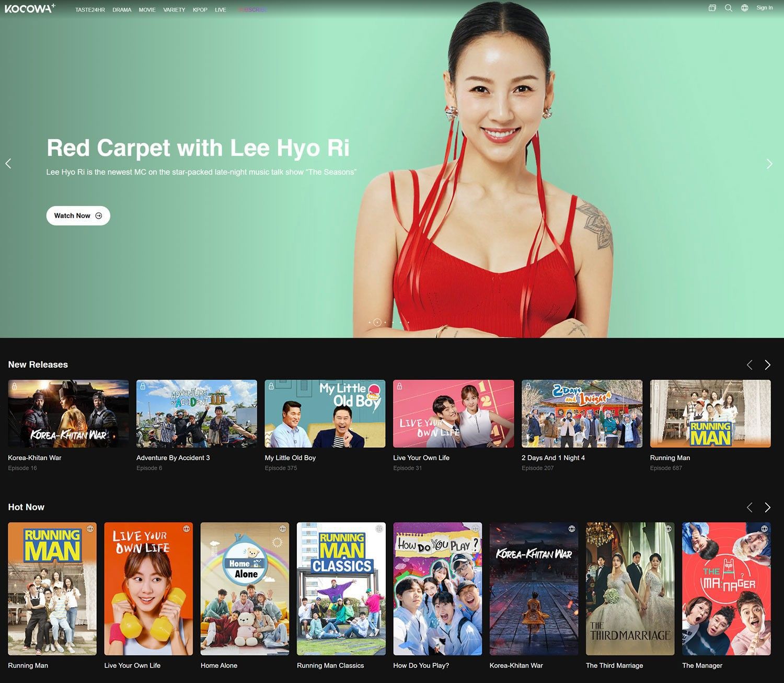
Task: Go to the MOVIE section
Action: pos(147,10)
